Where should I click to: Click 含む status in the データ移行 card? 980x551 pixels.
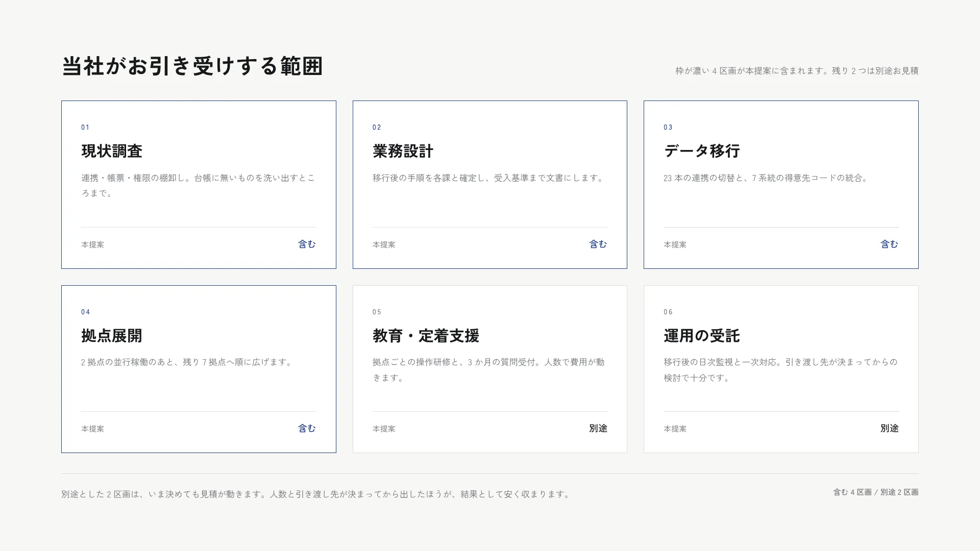(x=889, y=244)
